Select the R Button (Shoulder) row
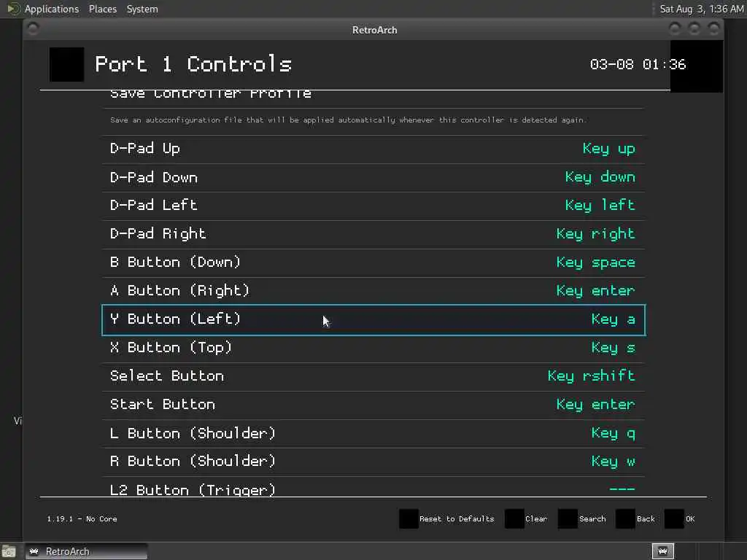The width and height of the screenshot is (747, 560). (x=373, y=462)
